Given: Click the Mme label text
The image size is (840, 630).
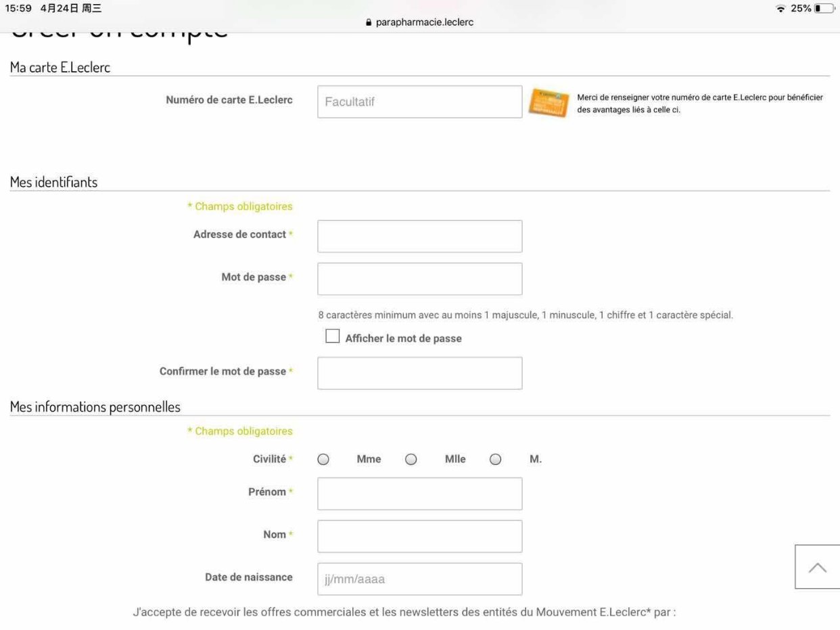Looking at the screenshot, I should coord(369,459).
